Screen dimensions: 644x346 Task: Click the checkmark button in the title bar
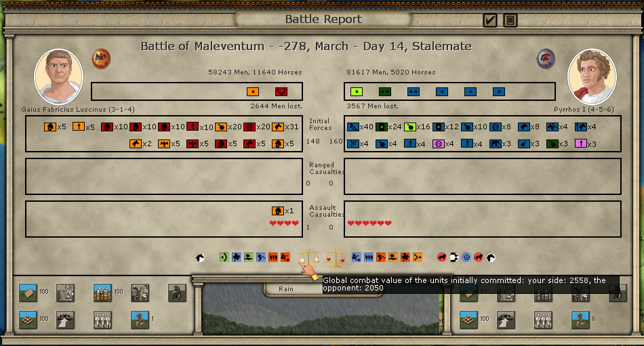click(x=490, y=20)
